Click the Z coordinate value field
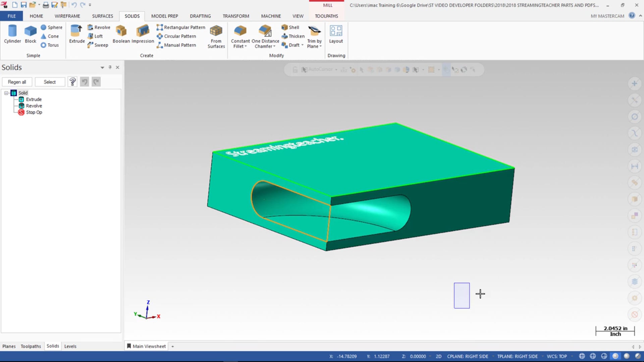The height and width of the screenshot is (362, 644). point(418,356)
